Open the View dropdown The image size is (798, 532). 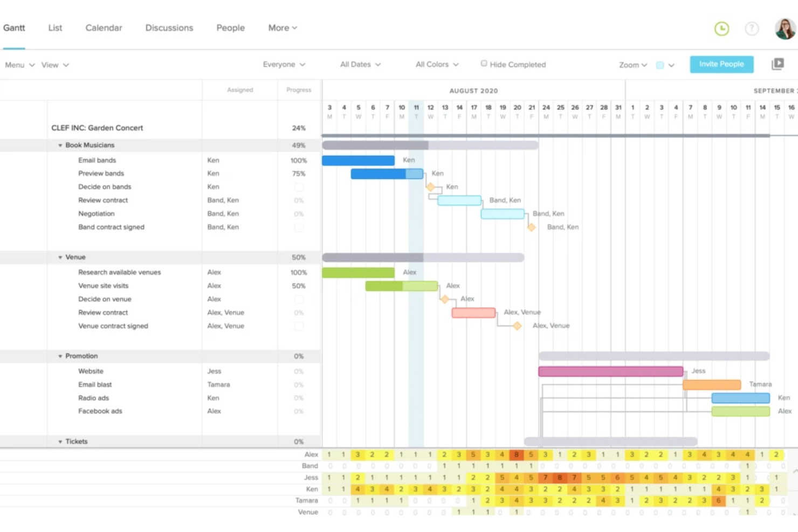click(x=55, y=65)
